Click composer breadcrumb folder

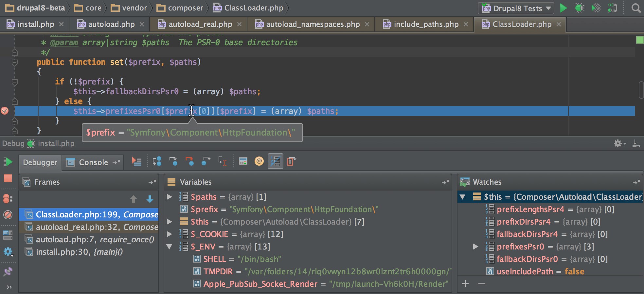coord(180,8)
